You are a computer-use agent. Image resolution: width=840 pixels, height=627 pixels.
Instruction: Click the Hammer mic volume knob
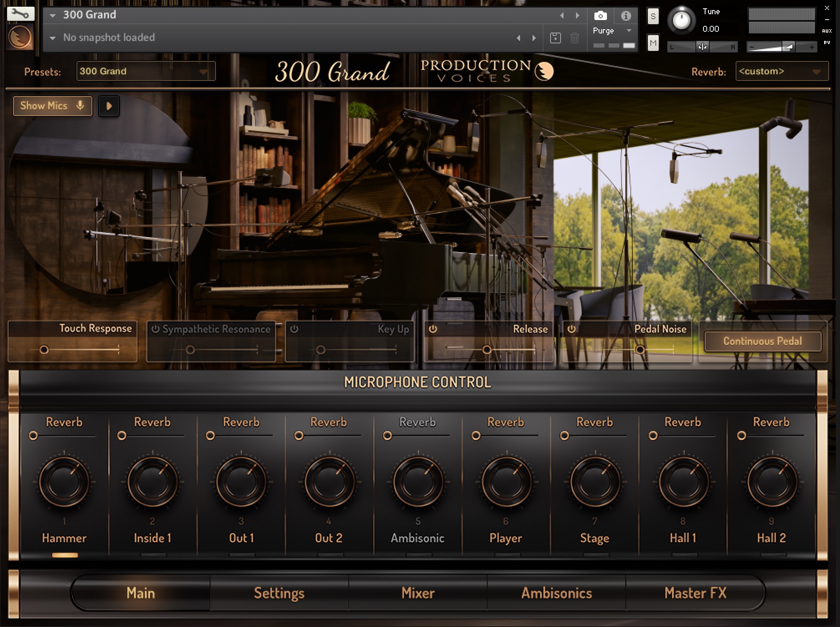tap(64, 482)
